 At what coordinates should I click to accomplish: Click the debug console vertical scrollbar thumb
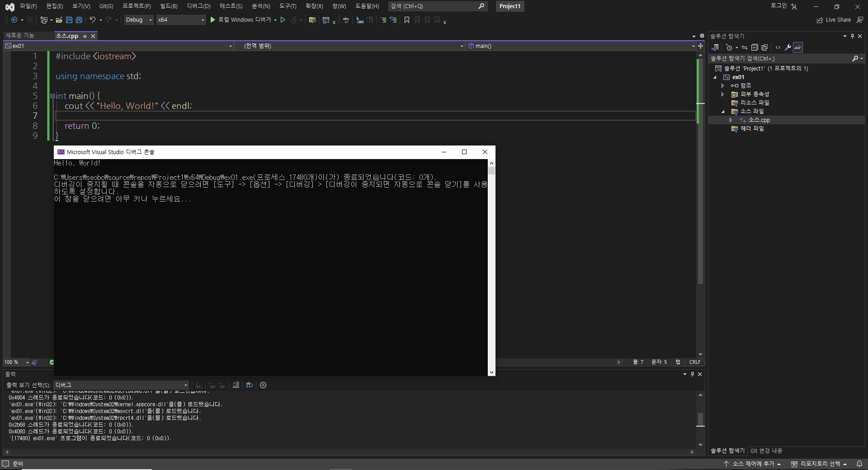[491, 171]
